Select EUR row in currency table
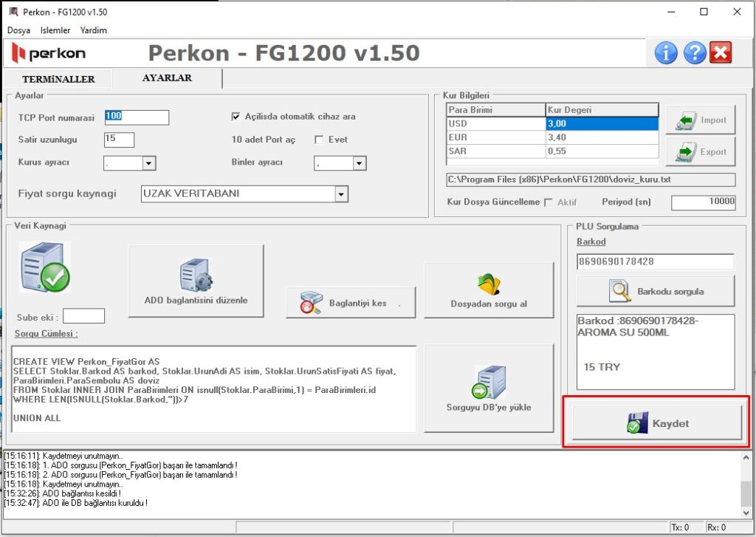The image size is (756, 537). [552, 137]
